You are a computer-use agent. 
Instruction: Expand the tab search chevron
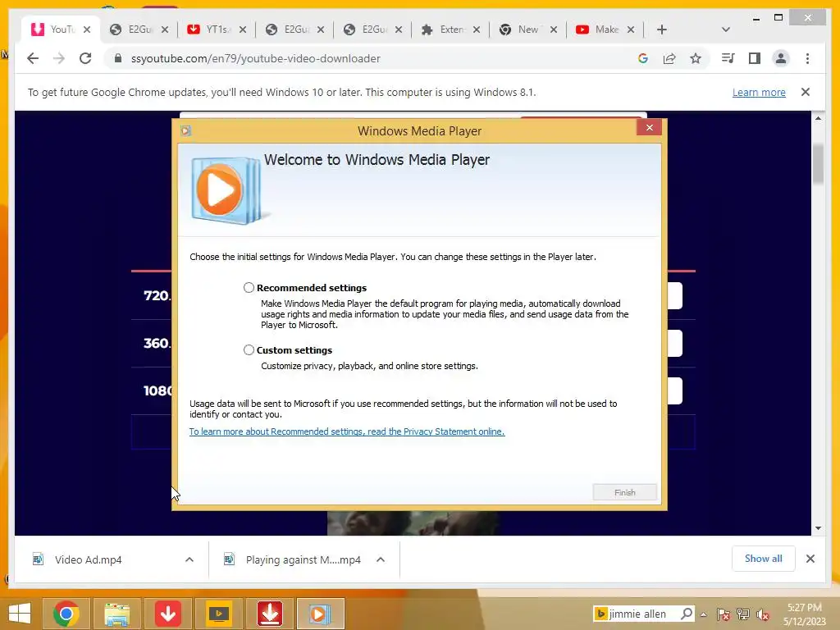coord(726,30)
